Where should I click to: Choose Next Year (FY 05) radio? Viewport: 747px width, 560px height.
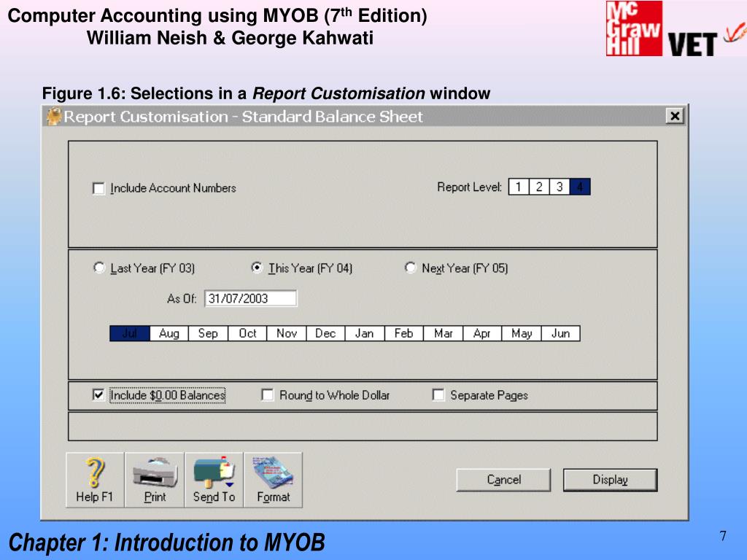[x=410, y=268]
